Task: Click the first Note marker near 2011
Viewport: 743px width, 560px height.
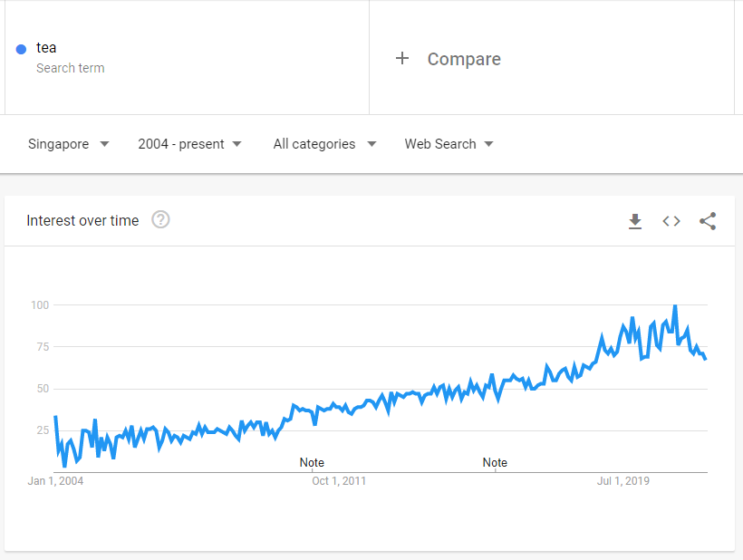Action: [312, 463]
